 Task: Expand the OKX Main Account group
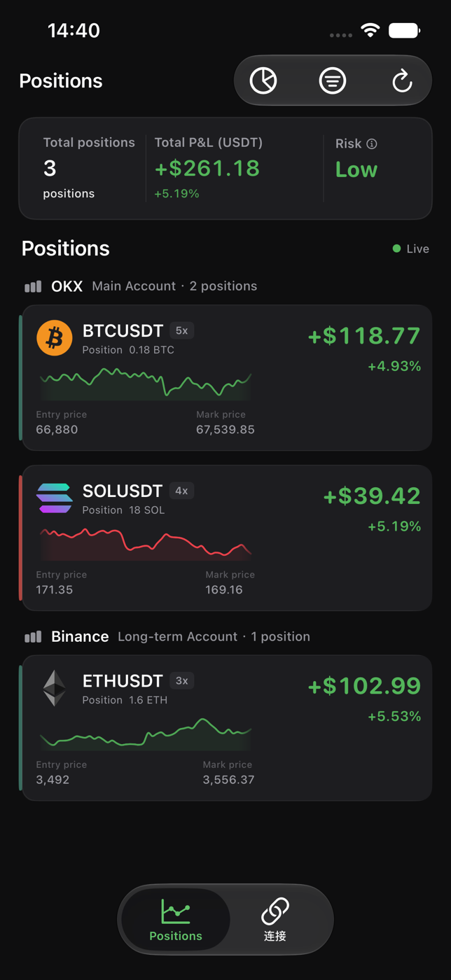pos(141,286)
